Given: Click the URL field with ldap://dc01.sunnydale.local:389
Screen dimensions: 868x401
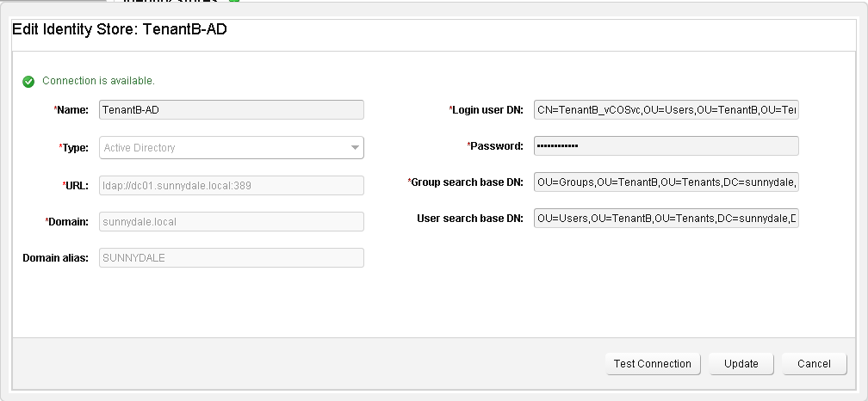Looking at the screenshot, I should (232, 185).
